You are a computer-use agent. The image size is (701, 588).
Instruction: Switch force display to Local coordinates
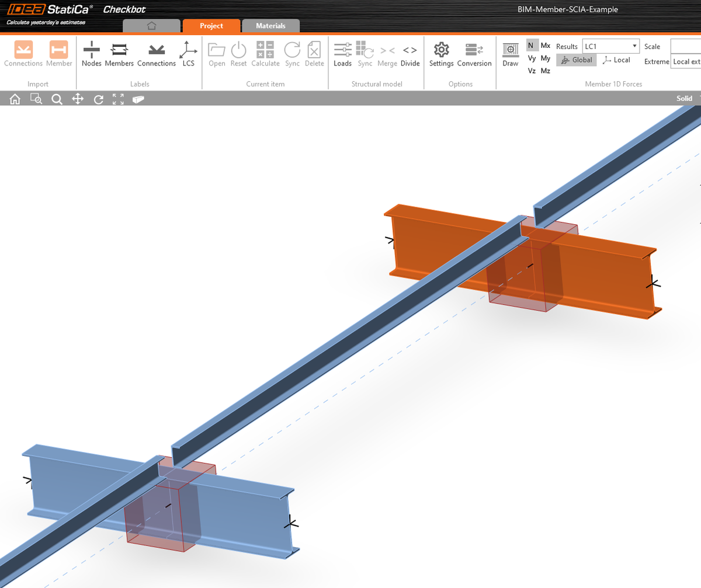[x=616, y=60]
